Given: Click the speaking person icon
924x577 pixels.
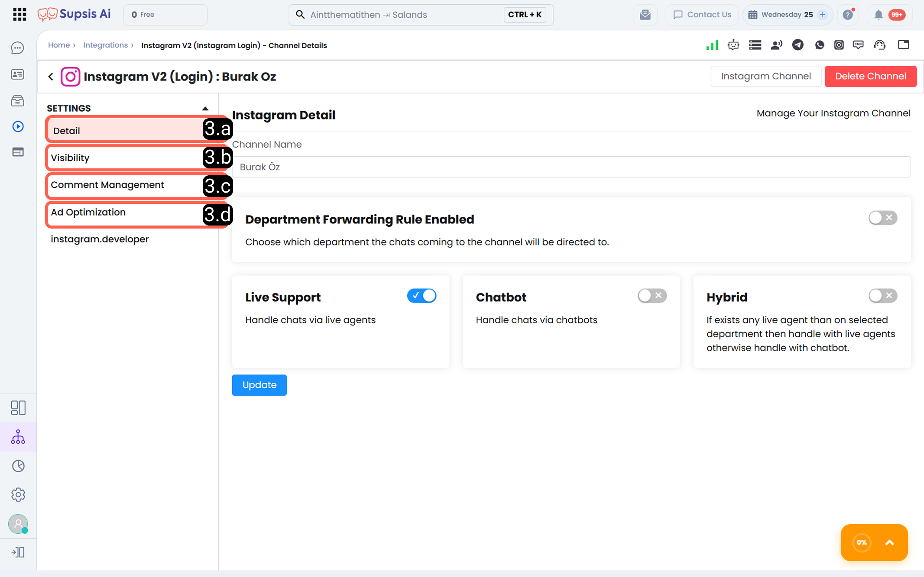Looking at the screenshot, I should 776,45.
